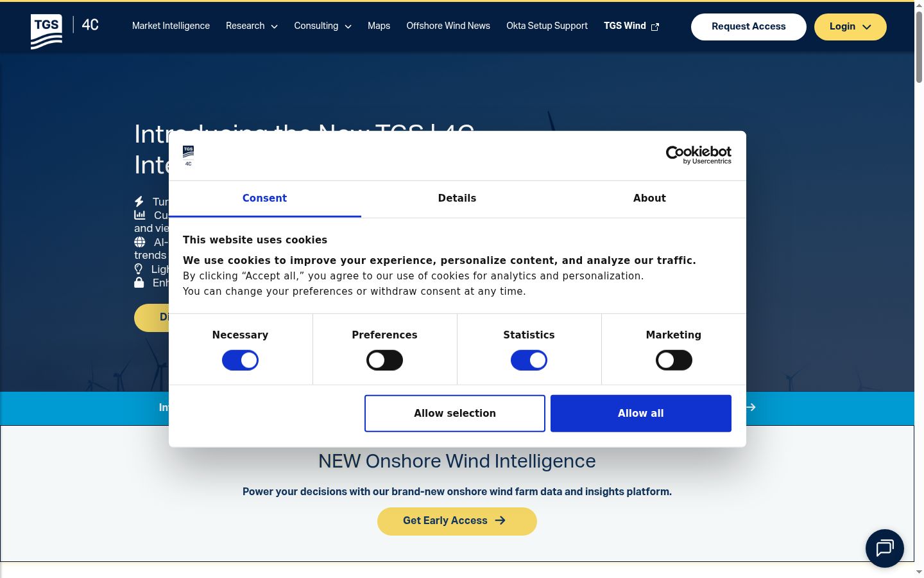
Task: Click the TGS 4C logo in header
Action: tap(65, 30)
